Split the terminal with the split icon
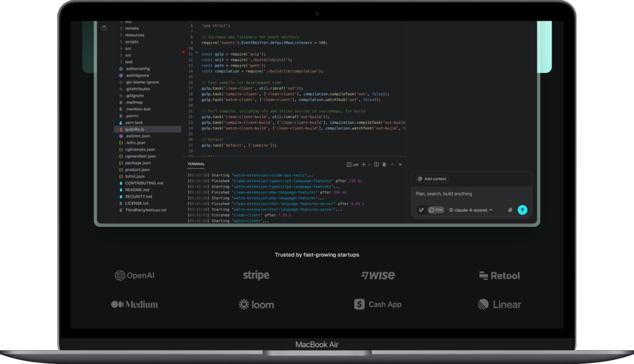Image resolution: width=634 pixels, height=364 pixels. click(x=376, y=165)
